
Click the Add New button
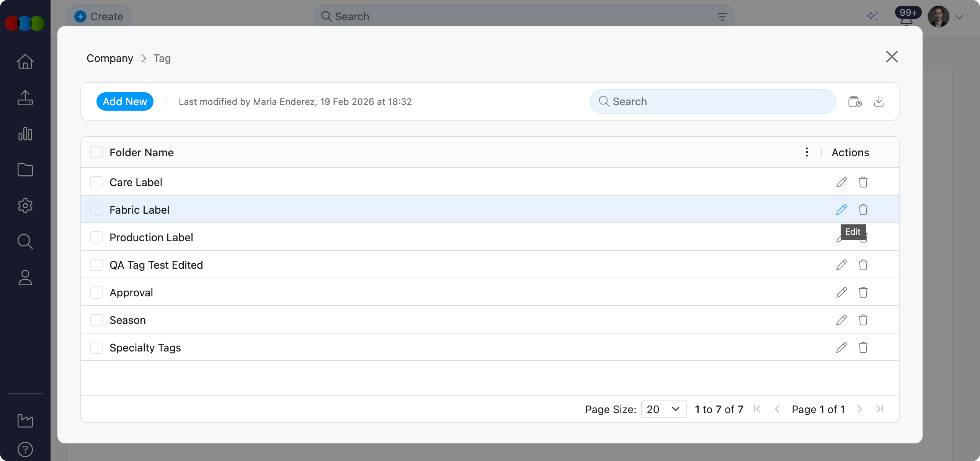tap(125, 101)
